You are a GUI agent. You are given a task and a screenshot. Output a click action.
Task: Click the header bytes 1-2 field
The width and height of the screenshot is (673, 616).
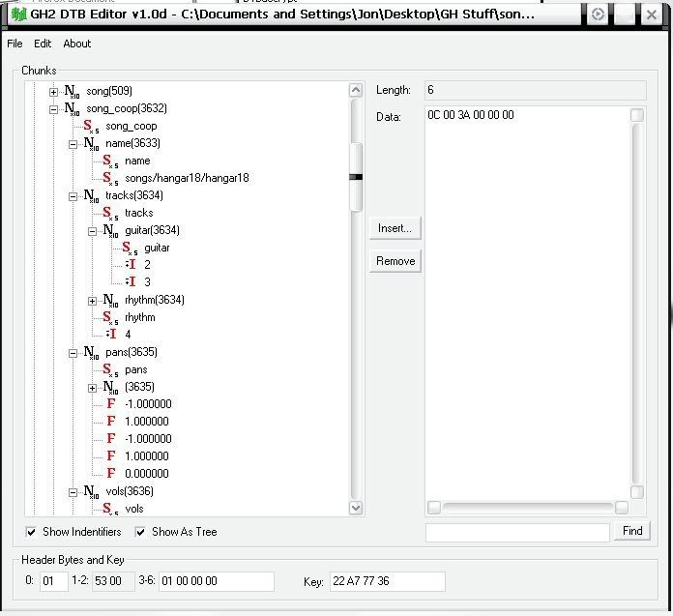(x=113, y=581)
